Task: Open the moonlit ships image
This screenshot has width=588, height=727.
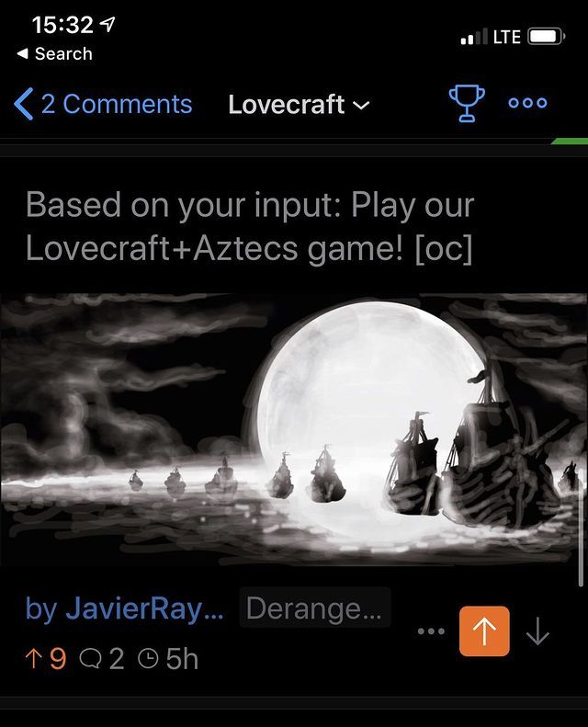Action: pos(294,429)
